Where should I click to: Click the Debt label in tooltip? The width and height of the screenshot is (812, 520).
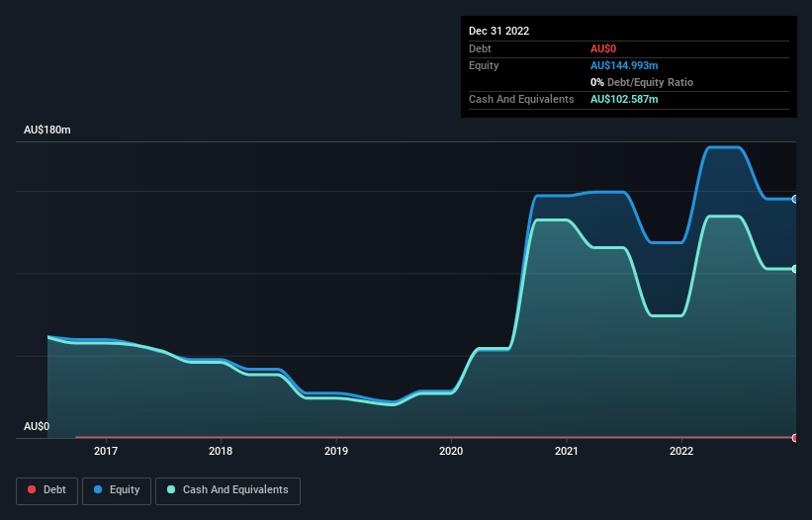480,48
